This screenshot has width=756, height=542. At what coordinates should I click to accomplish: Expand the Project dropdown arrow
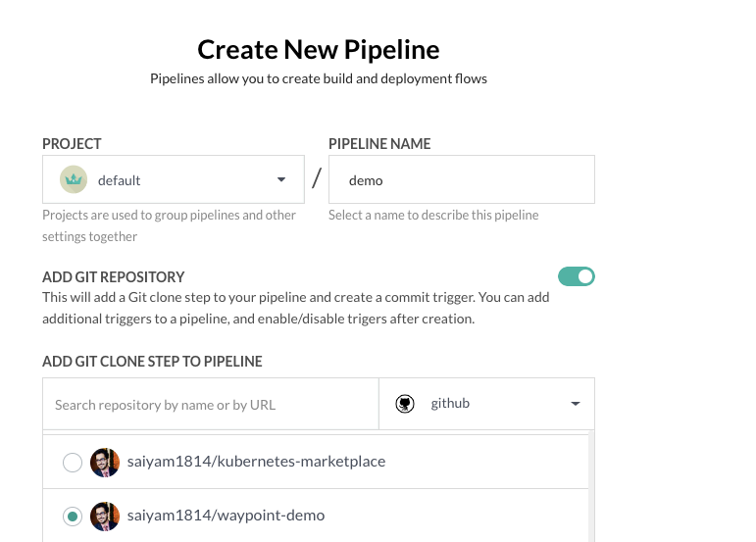(x=281, y=179)
